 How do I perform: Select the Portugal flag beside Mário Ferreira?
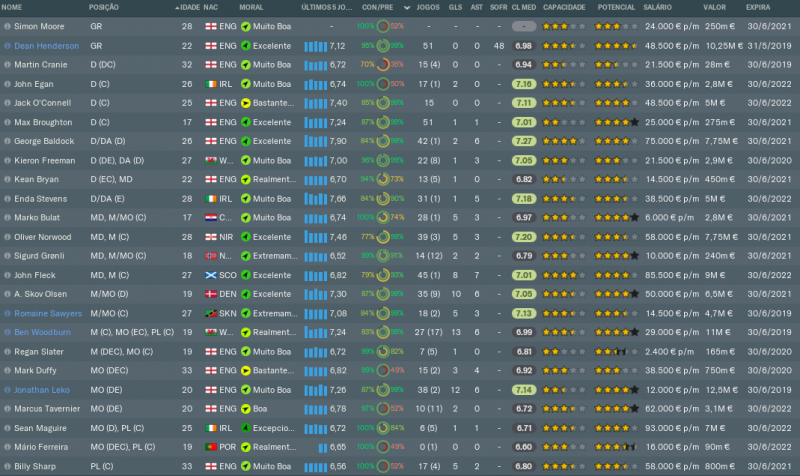pos(210,446)
